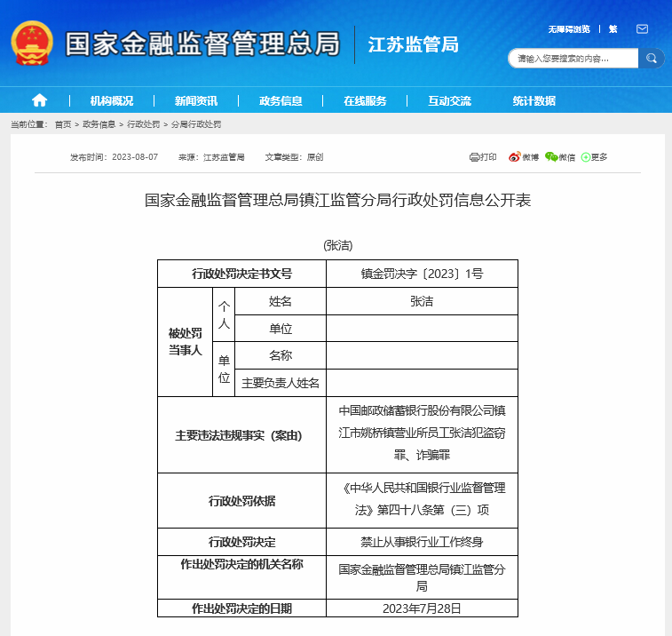The height and width of the screenshot is (636, 672).
Task: Click 政务信息 in breadcrumb
Action: [x=99, y=124]
